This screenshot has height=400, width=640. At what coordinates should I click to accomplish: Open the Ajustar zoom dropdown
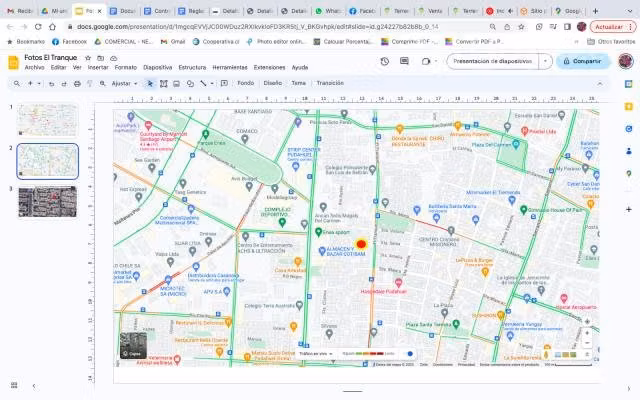click(x=124, y=83)
